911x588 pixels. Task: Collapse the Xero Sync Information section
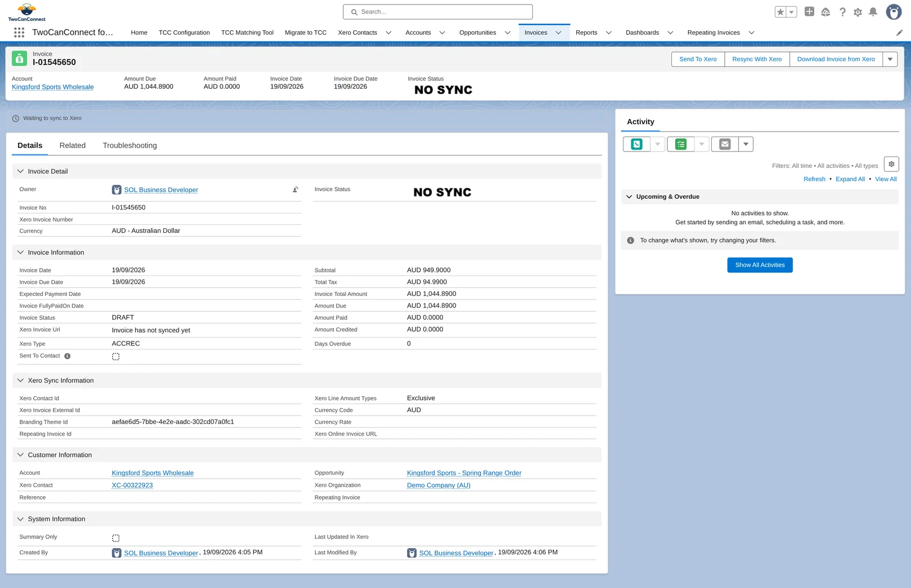pos(20,380)
